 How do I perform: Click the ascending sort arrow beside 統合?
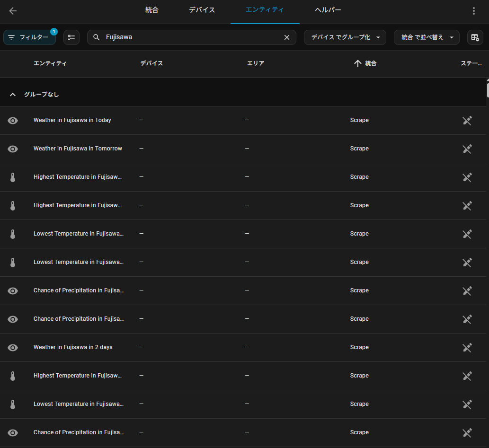click(358, 63)
